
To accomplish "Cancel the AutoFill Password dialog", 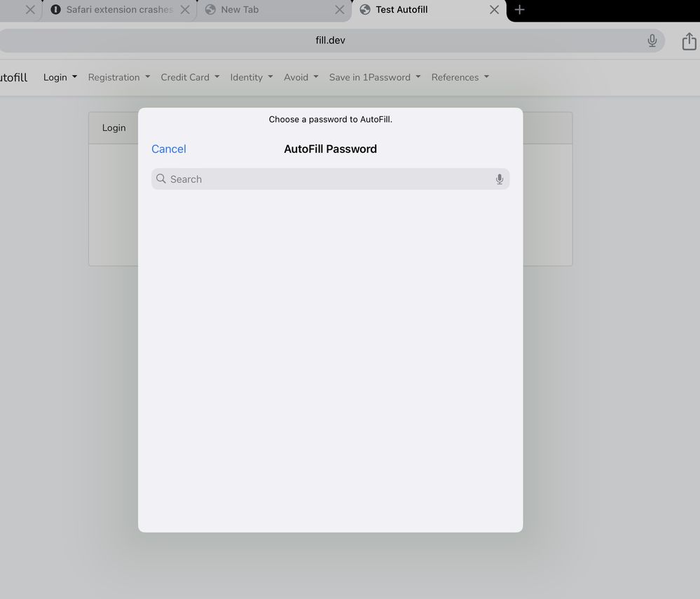I will [169, 149].
